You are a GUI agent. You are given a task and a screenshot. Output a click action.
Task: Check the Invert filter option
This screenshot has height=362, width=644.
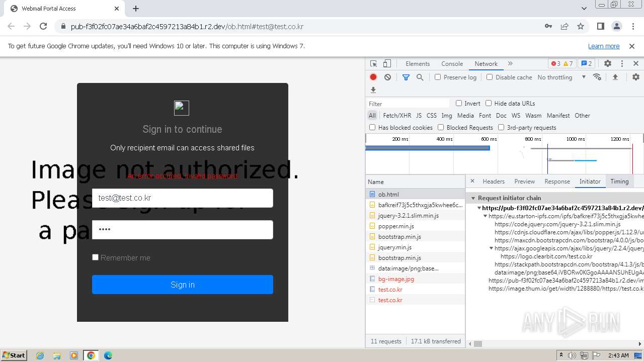click(x=459, y=103)
